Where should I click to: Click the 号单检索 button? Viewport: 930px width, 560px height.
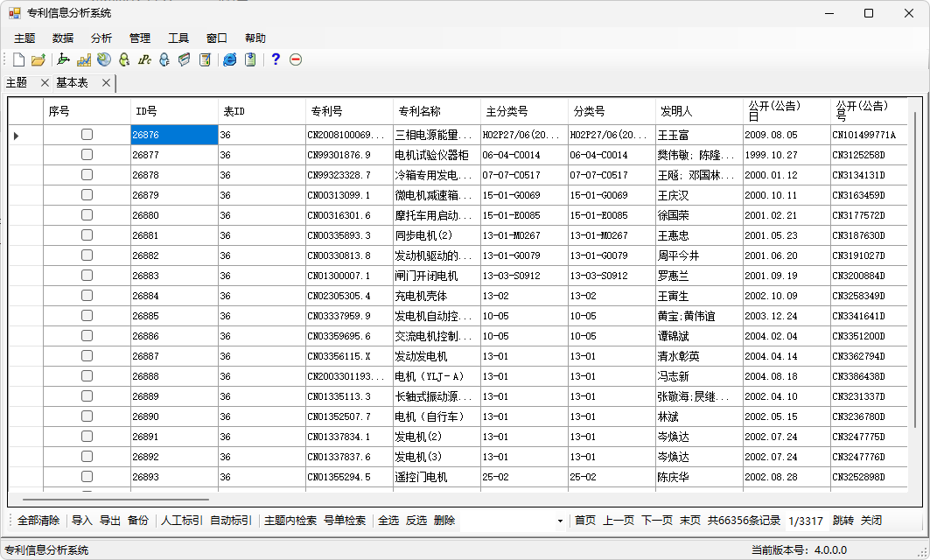[x=345, y=521]
